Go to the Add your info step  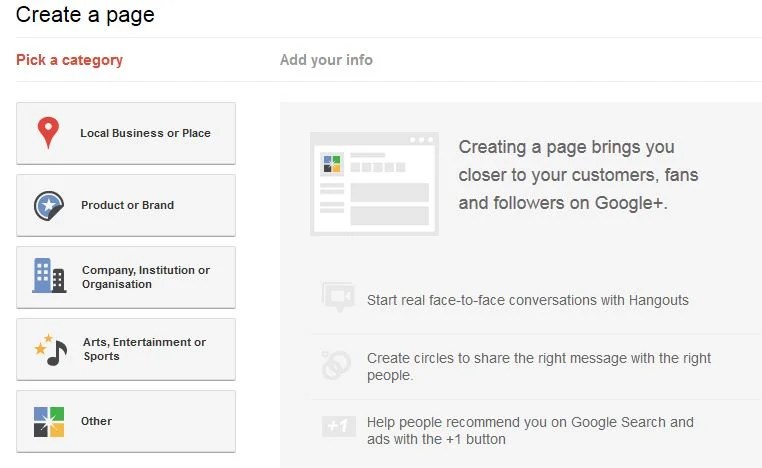pyautogui.click(x=326, y=60)
